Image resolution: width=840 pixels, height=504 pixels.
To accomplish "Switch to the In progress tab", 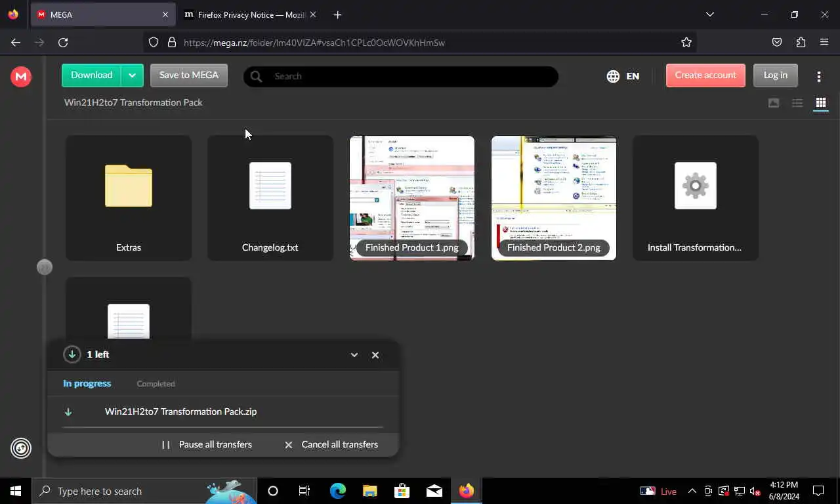I will coord(87,383).
